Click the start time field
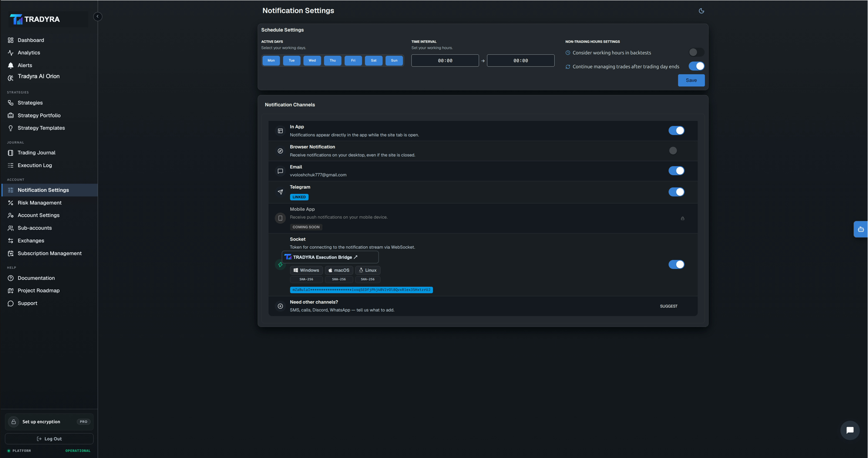This screenshot has height=458, width=868. pyautogui.click(x=445, y=61)
